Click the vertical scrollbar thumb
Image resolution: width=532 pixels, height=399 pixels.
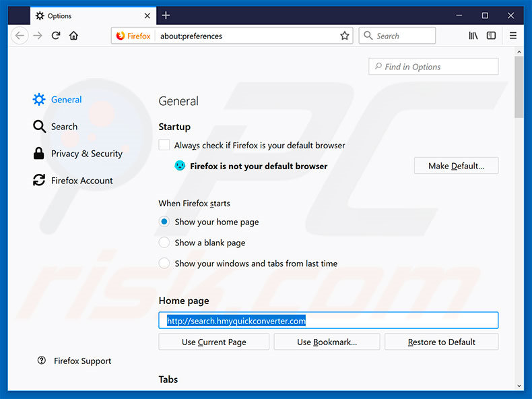pyautogui.click(x=519, y=87)
